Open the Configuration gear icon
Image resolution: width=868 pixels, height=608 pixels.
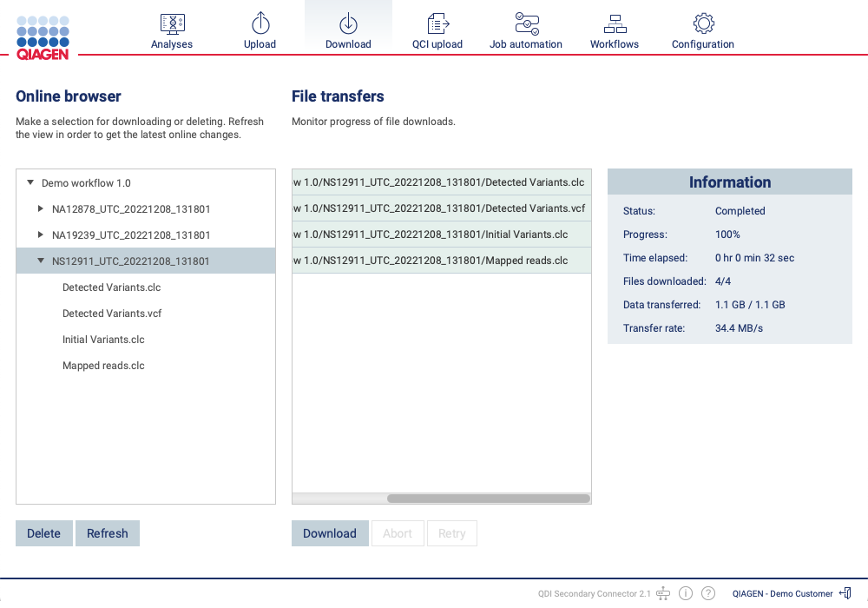pos(703,23)
